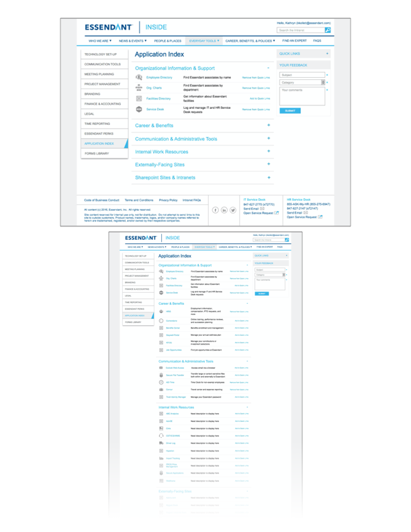This screenshot has height=532, width=411.
Task: Click the Employee Directory icon in the lower page
Action: tap(161, 271)
